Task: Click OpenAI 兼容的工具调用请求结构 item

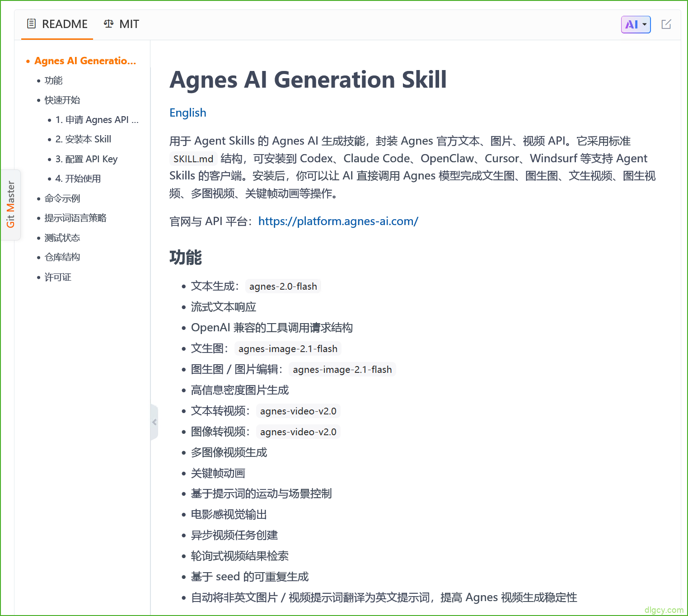Action: coord(272,328)
